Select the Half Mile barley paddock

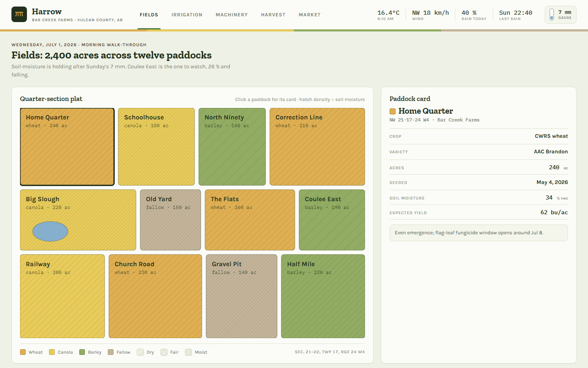click(323, 296)
